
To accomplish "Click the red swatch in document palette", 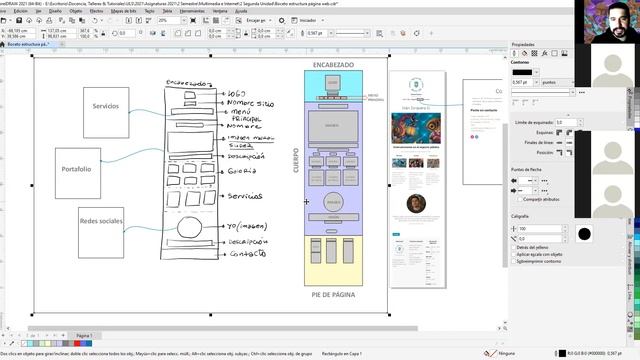I will pyautogui.click(x=77, y=344).
